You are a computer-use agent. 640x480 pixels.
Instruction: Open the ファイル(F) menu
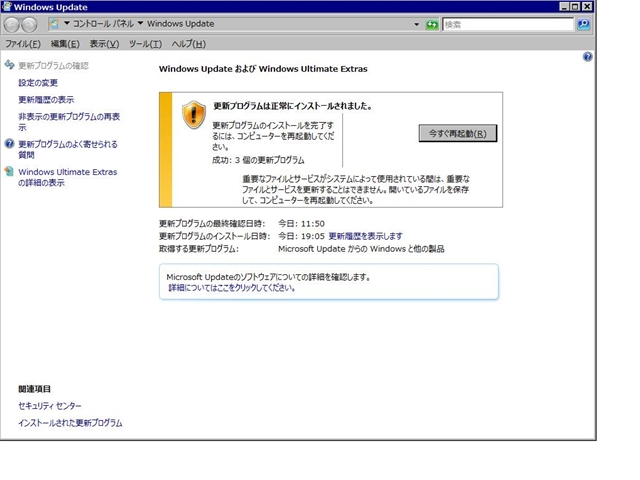23,44
